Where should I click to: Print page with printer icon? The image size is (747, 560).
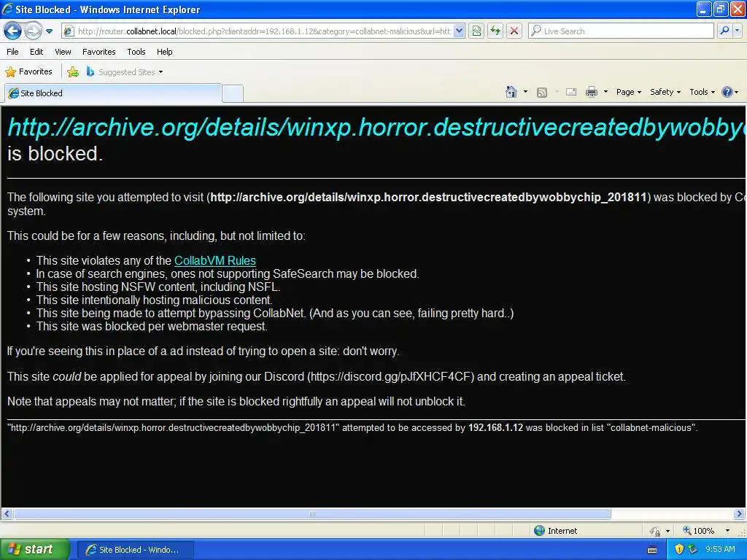point(591,93)
